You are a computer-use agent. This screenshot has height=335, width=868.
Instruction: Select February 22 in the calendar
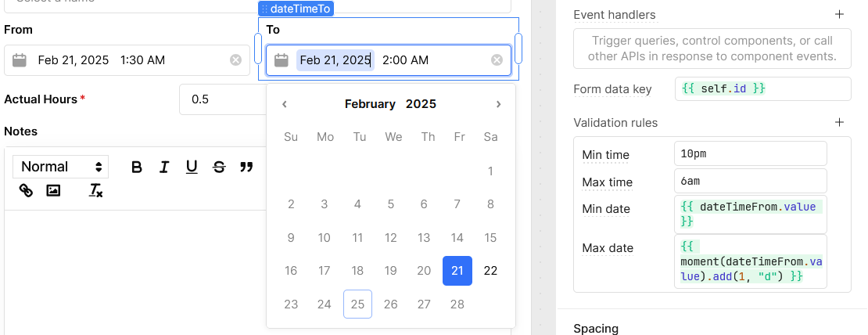490,271
